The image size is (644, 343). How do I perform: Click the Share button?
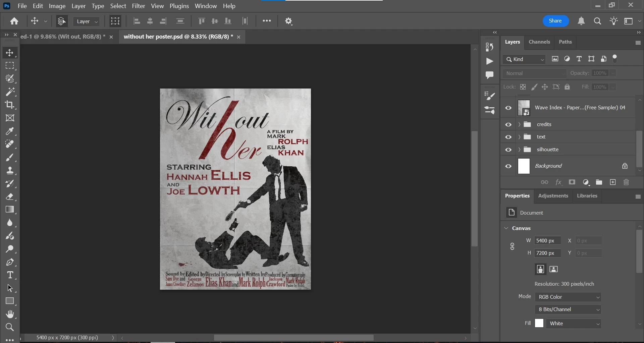(555, 21)
